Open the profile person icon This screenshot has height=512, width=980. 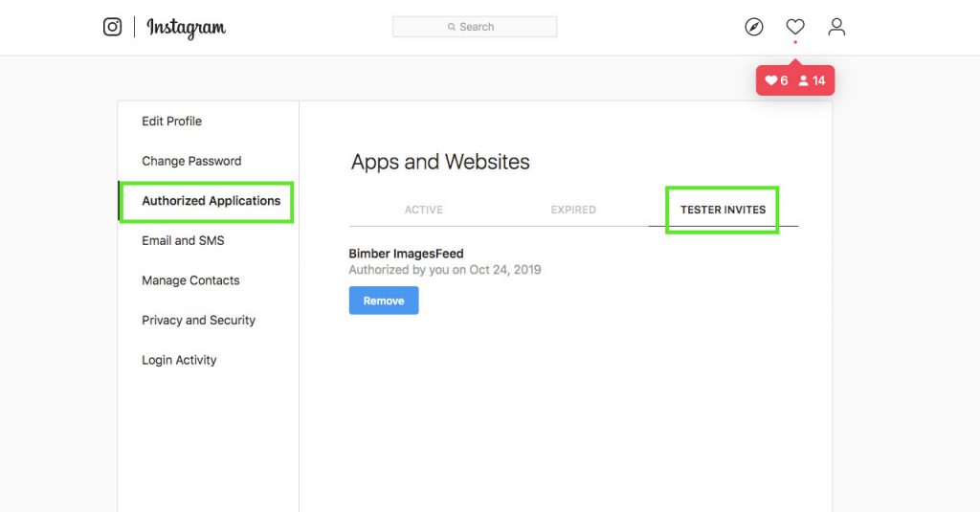836,27
